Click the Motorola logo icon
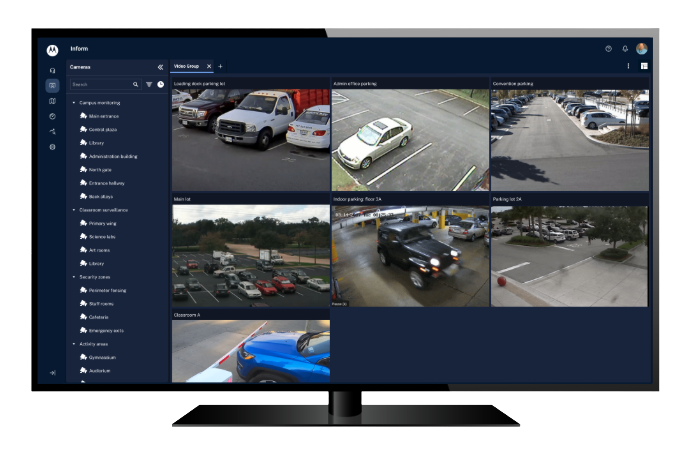690x450 pixels. click(52, 49)
